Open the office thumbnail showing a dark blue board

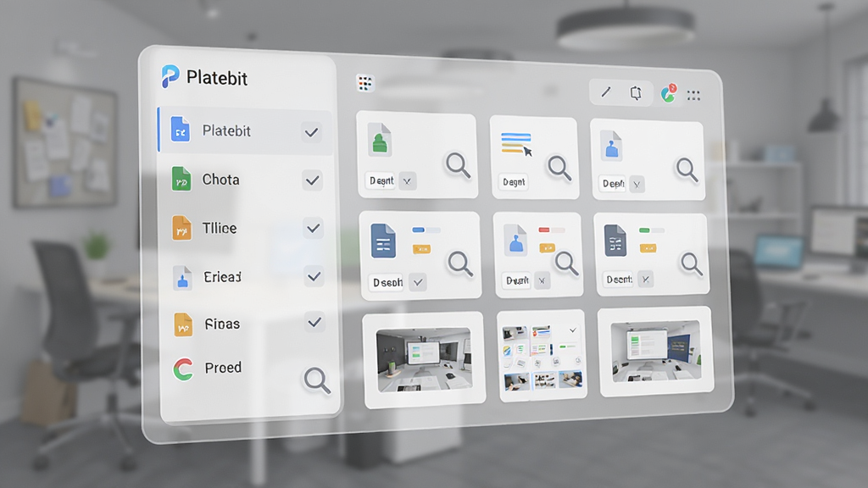655,351
